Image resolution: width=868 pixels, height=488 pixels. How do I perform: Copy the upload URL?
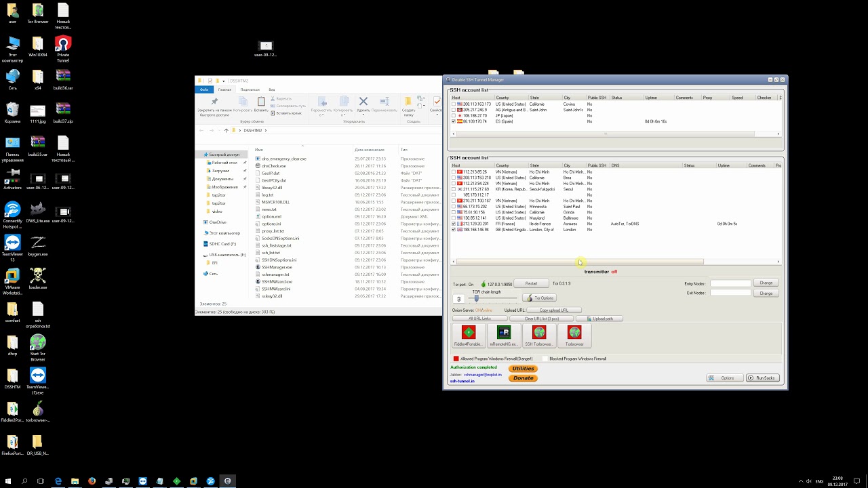pyautogui.click(x=554, y=310)
